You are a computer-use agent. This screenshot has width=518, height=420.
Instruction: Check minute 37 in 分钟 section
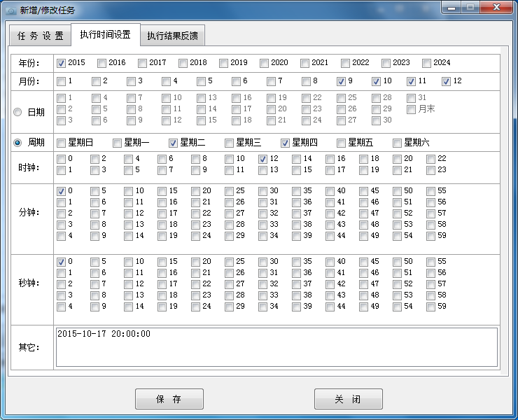296,213
